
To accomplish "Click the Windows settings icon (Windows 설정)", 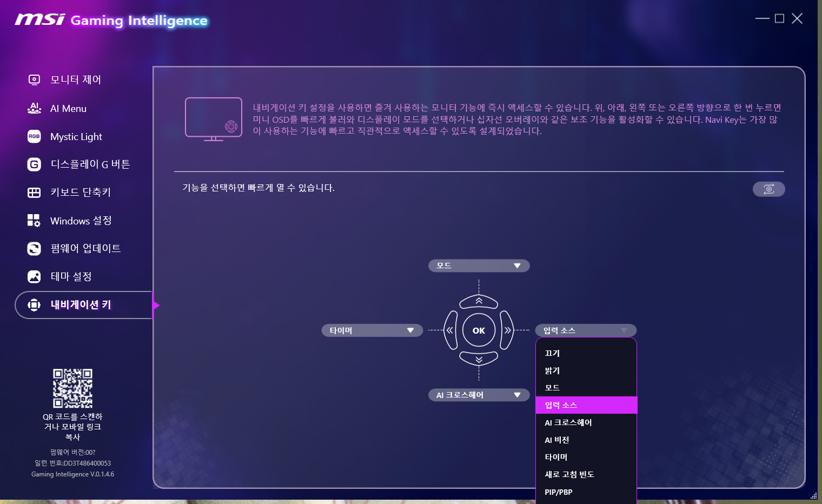I will [x=34, y=221].
